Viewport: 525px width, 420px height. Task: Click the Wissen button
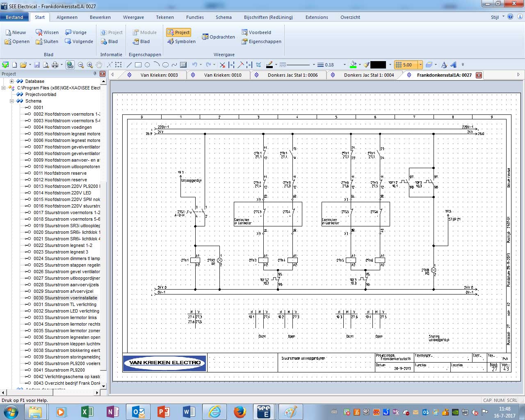click(47, 32)
